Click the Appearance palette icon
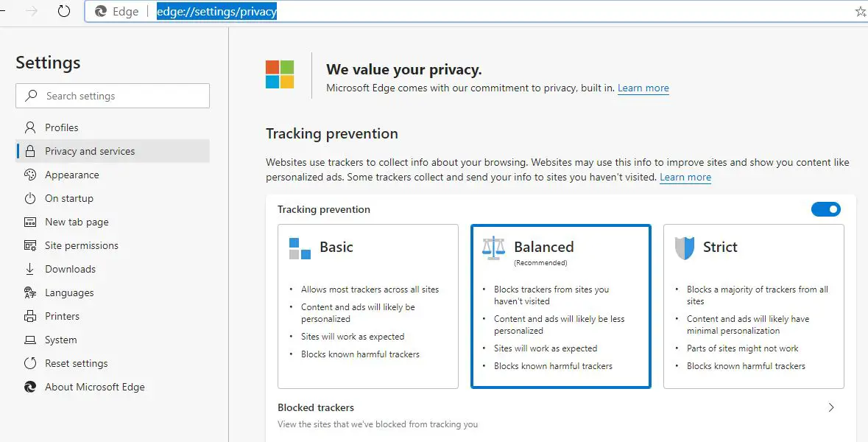868x442 pixels. (x=30, y=175)
